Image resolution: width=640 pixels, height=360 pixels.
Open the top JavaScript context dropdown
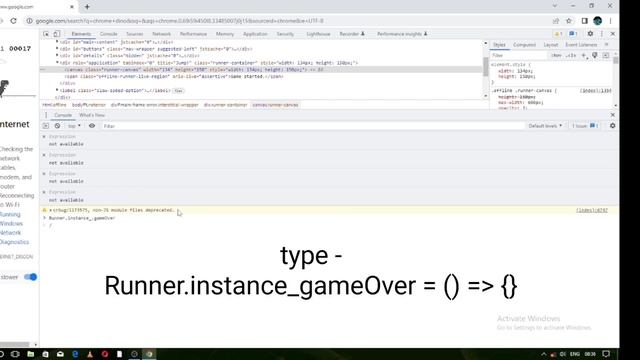point(74,126)
